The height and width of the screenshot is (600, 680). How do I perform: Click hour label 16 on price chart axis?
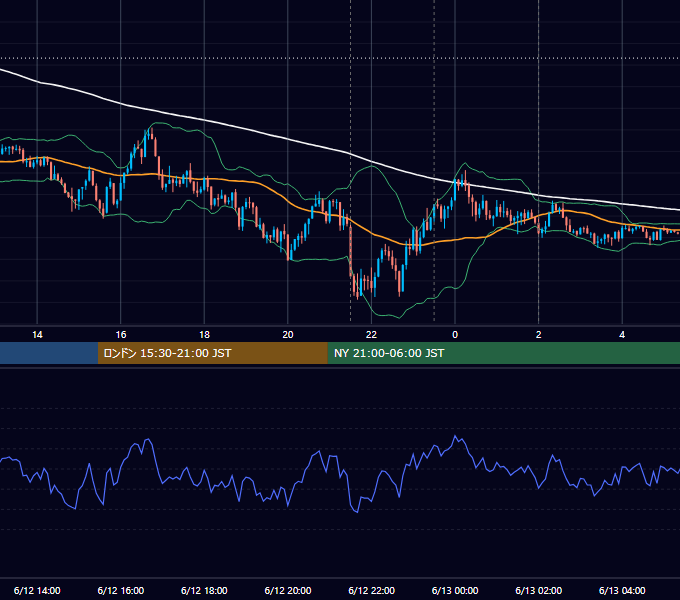121,335
